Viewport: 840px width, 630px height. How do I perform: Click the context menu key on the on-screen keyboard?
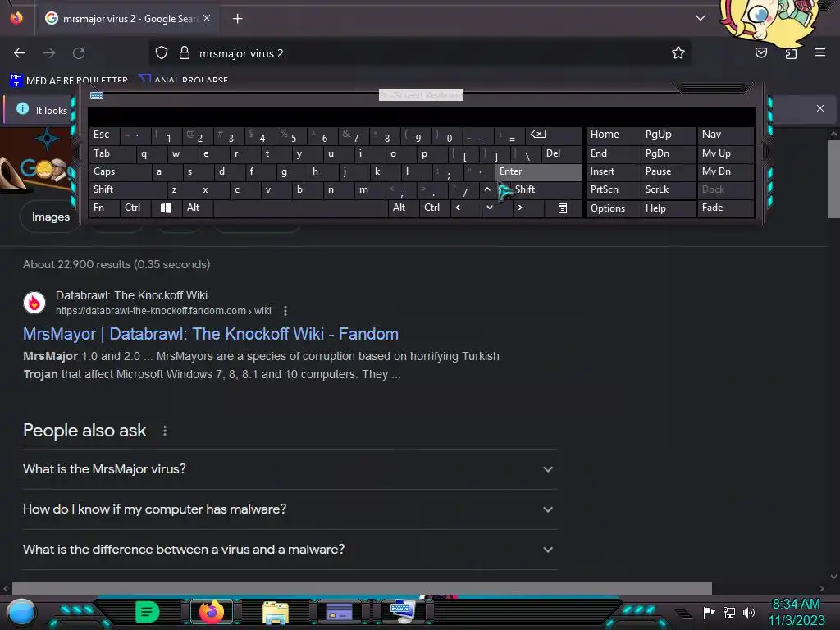point(563,208)
